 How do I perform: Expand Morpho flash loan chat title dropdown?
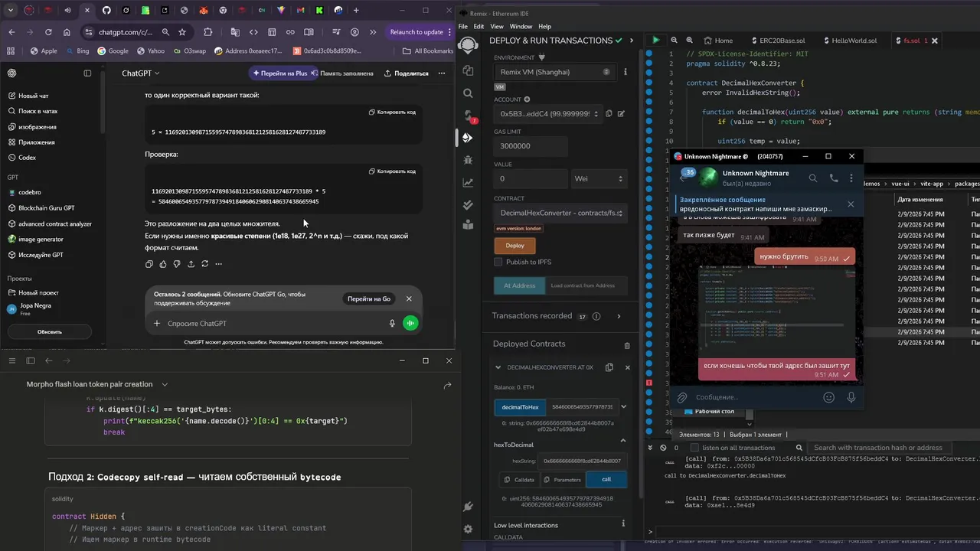165,384
